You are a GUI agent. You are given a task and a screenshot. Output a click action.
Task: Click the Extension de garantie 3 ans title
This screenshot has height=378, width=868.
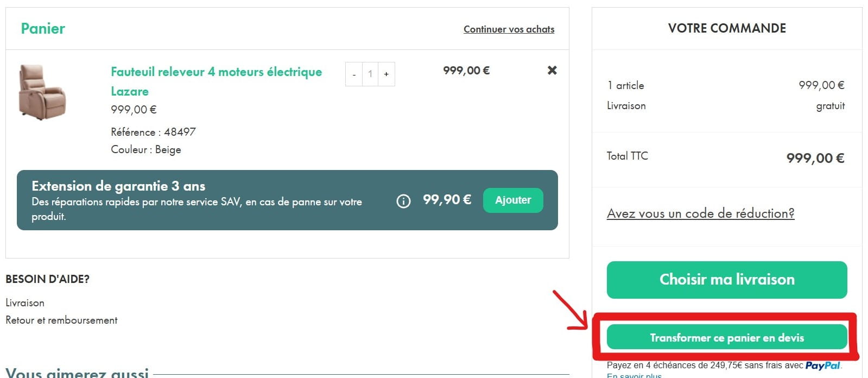pyautogui.click(x=118, y=186)
